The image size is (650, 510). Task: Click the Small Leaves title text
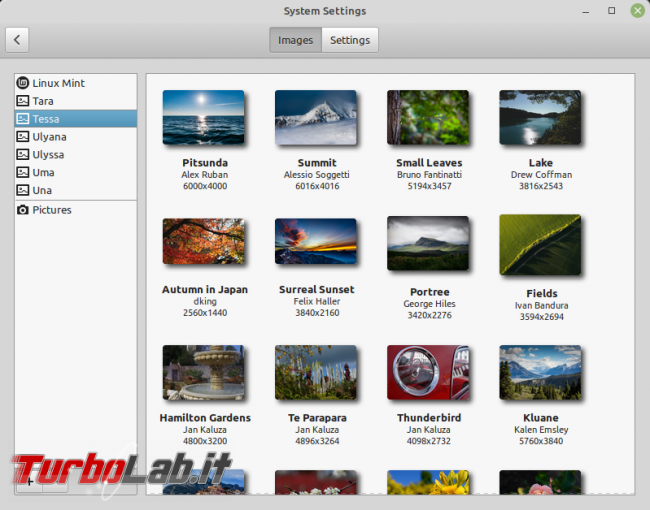(429, 163)
